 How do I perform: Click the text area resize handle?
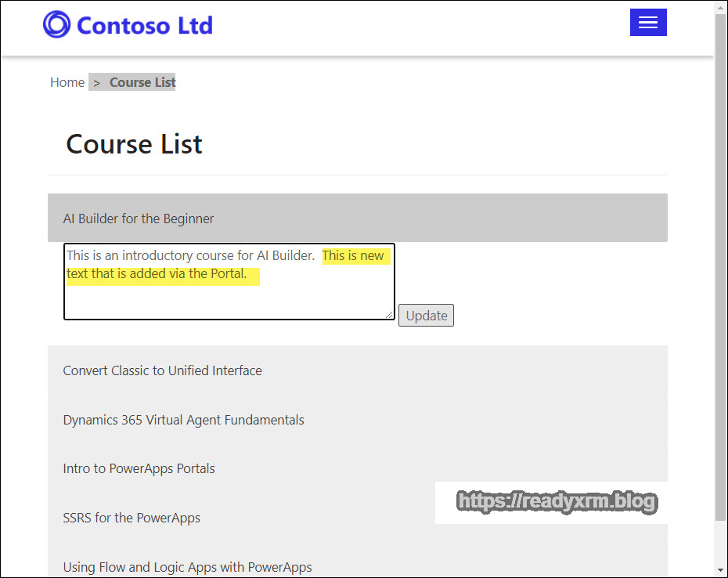coord(389,314)
